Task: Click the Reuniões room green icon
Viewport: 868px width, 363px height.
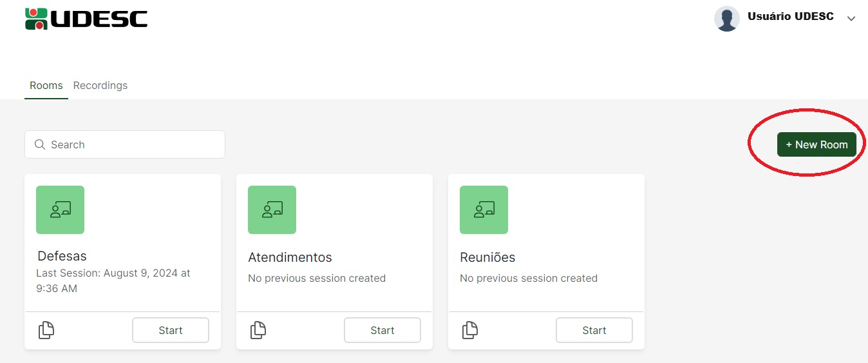Action: [484, 210]
